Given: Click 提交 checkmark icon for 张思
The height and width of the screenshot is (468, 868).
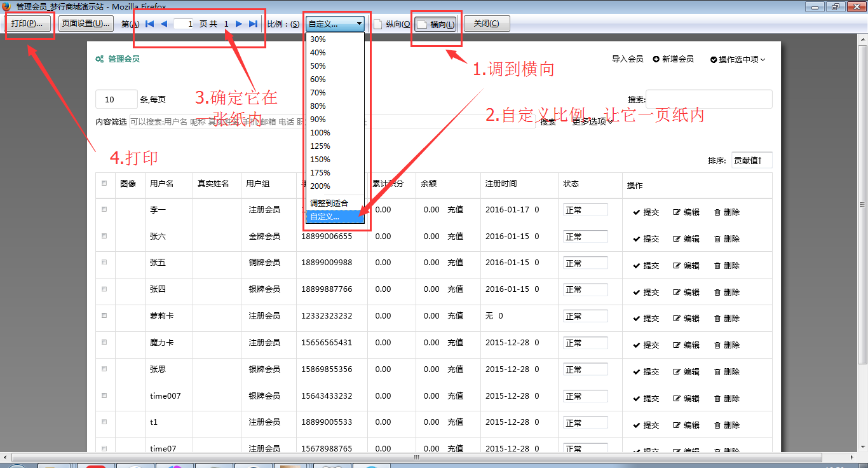Looking at the screenshot, I should point(636,372).
